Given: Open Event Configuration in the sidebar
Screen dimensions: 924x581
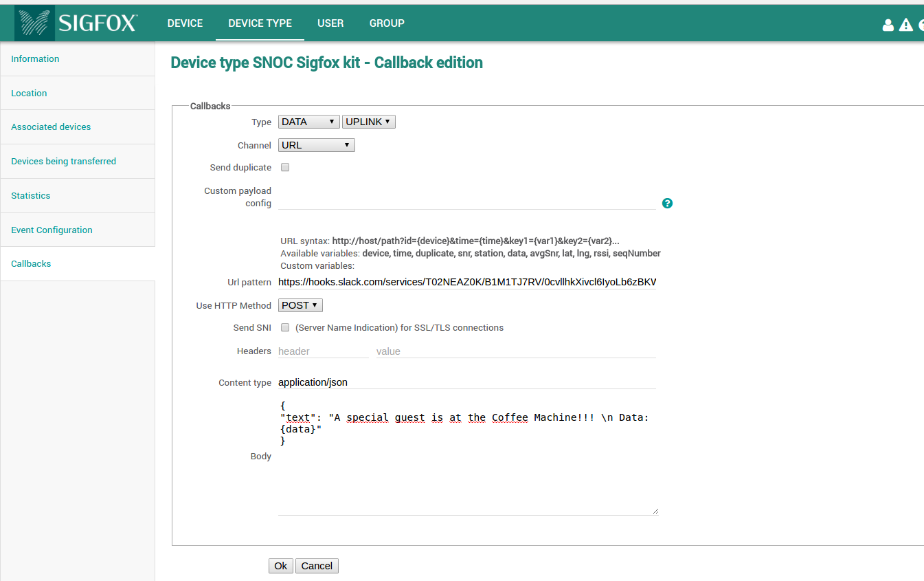Looking at the screenshot, I should [78, 230].
